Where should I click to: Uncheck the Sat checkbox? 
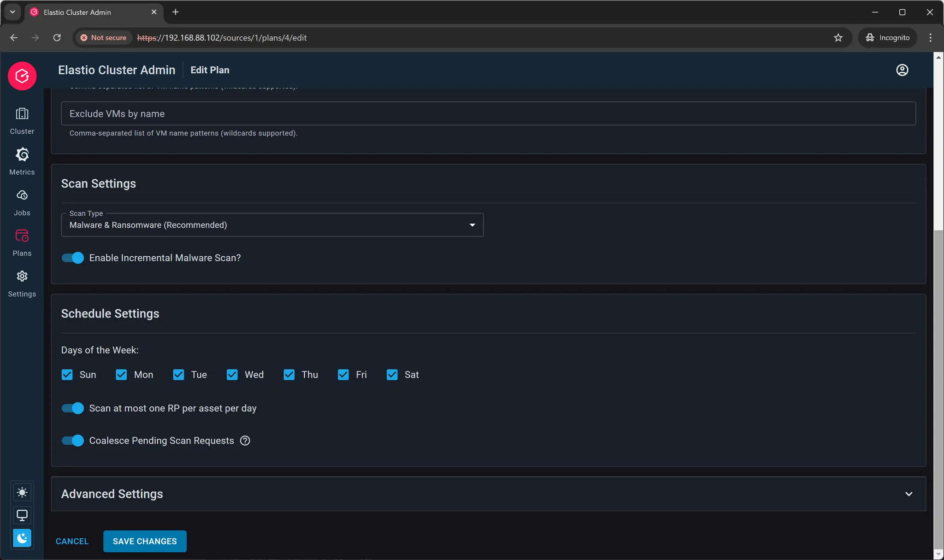(392, 375)
